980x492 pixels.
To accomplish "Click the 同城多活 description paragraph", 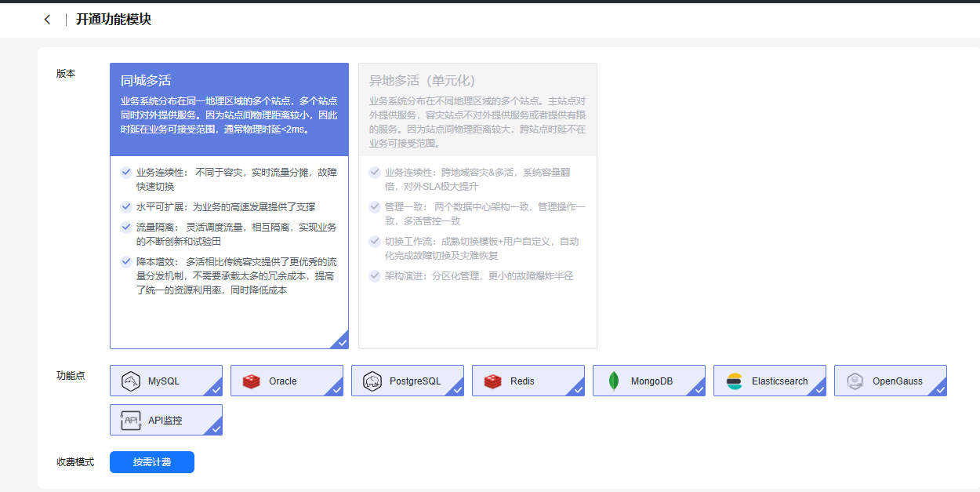I will [229, 115].
